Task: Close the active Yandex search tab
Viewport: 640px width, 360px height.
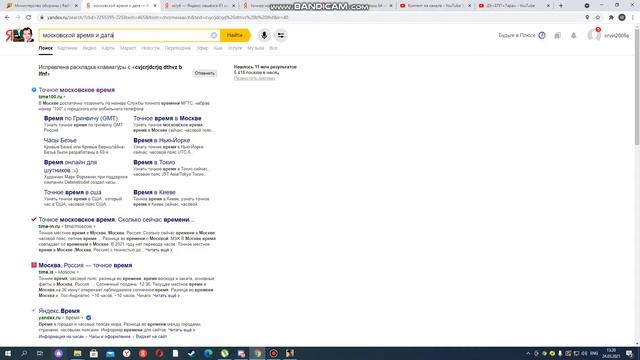Action: [x=155, y=6]
